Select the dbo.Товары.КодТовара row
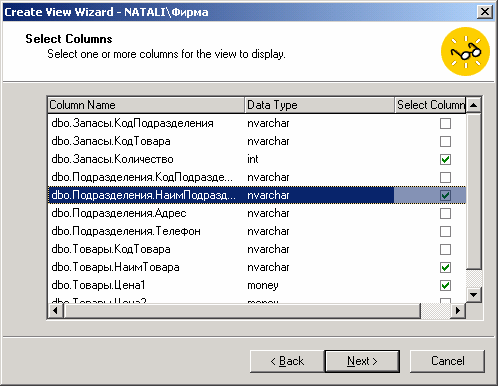This screenshot has height=386, width=498. pyautogui.click(x=257, y=249)
